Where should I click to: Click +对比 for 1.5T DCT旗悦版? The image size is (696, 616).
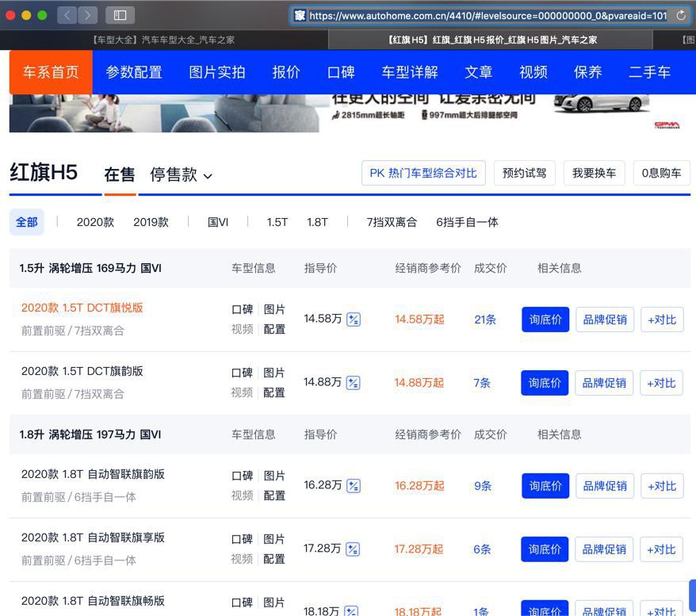pyautogui.click(x=662, y=319)
